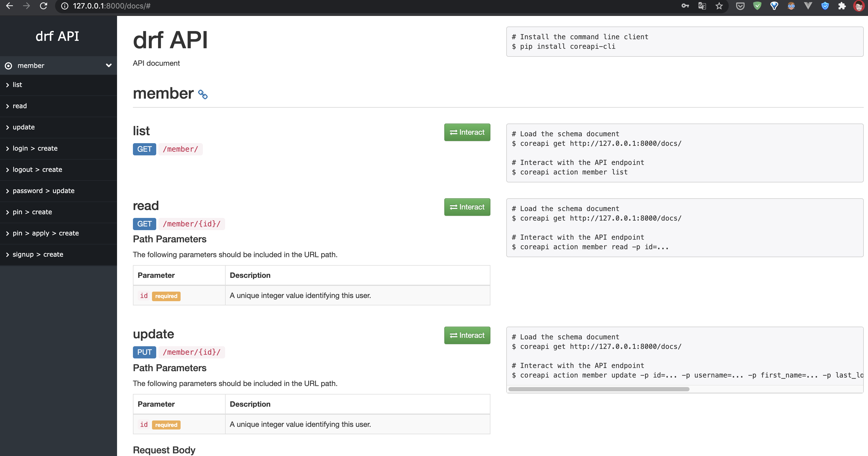The image size is (868, 456).
Task: Open 'signup > create' from the sidebar
Action: (x=38, y=254)
